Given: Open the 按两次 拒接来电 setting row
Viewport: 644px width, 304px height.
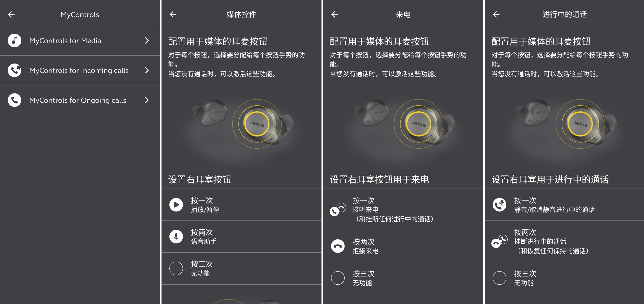Looking at the screenshot, I should coord(403,246).
